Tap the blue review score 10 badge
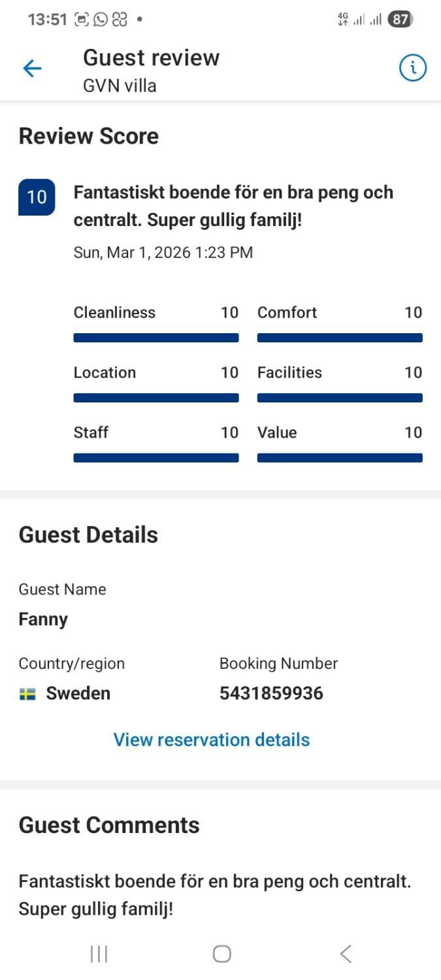This screenshot has width=441, height=980. coord(37,197)
